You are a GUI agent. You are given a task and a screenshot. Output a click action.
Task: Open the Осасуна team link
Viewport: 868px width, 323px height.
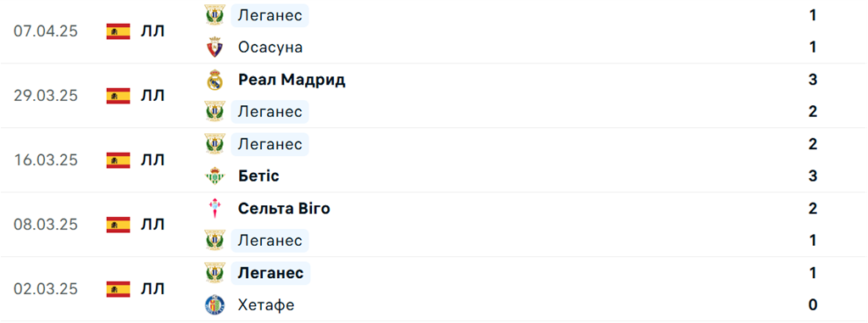(270, 47)
